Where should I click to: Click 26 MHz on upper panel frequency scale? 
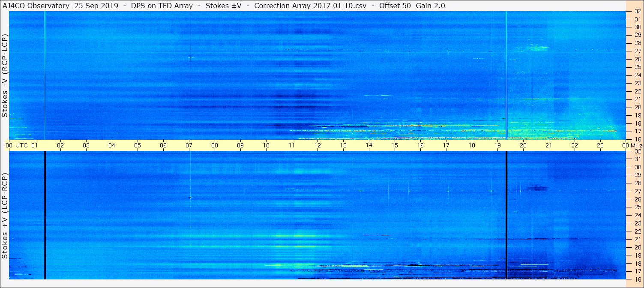pyautogui.click(x=637, y=59)
